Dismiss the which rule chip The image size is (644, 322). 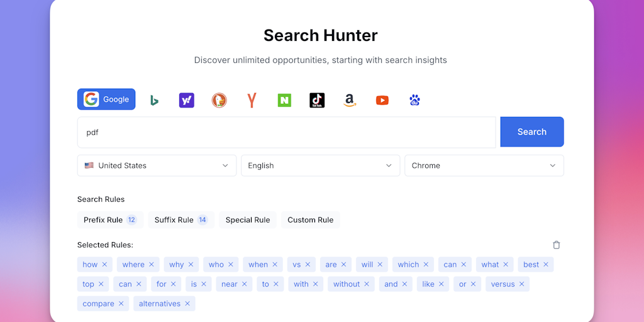click(426, 265)
